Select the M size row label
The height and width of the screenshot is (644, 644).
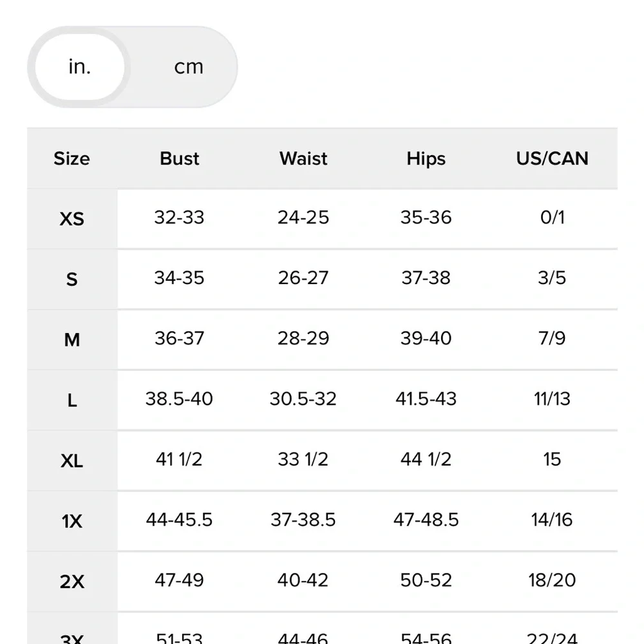tap(72, 340)
